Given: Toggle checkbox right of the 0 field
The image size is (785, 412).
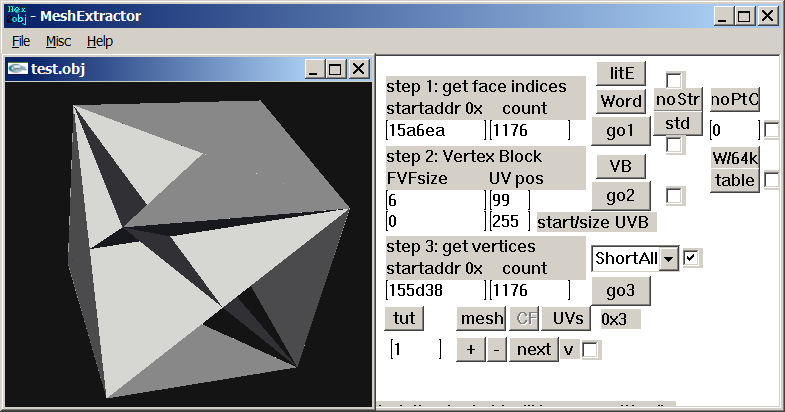Looking at the screenshot, I should 772,130.
